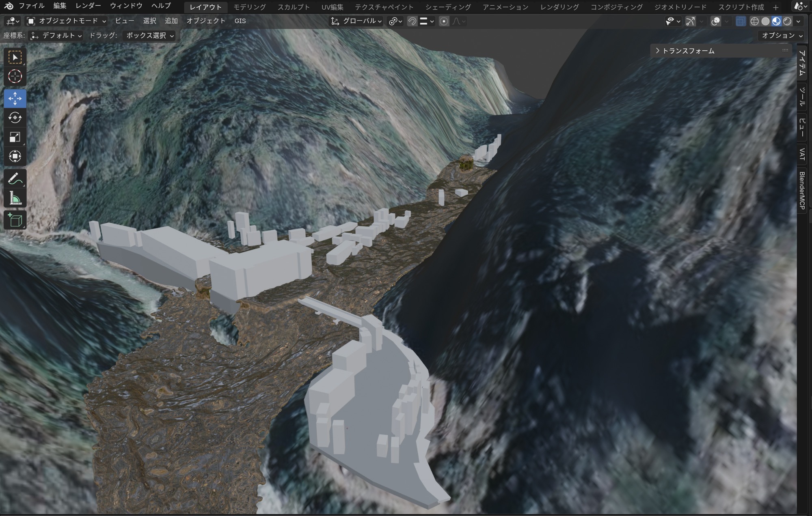Screen dimensions: 812x516
Task: Toggle X-ray view mode
Action: click(x=740, y=21)
